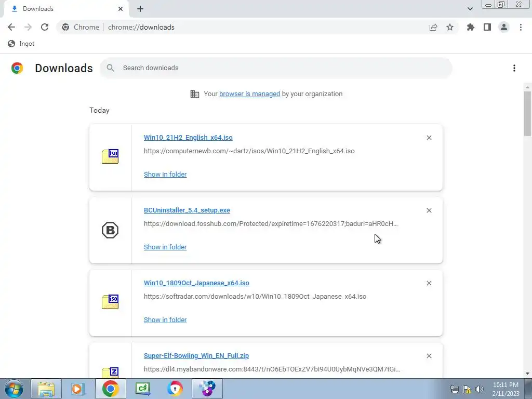Click the forward navigation arrow

pyautogui.click(x=28, y=27)
